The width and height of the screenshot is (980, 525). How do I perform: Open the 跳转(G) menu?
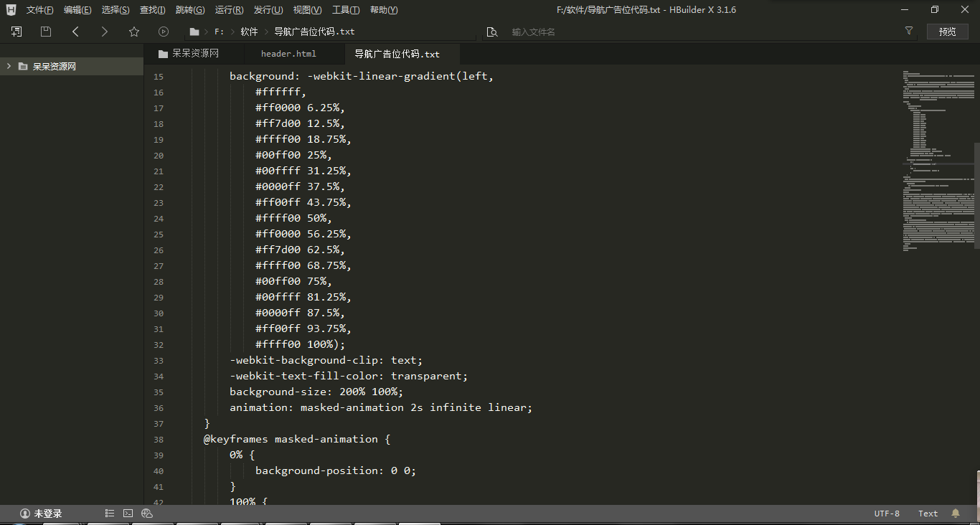(x=190, y=10)
